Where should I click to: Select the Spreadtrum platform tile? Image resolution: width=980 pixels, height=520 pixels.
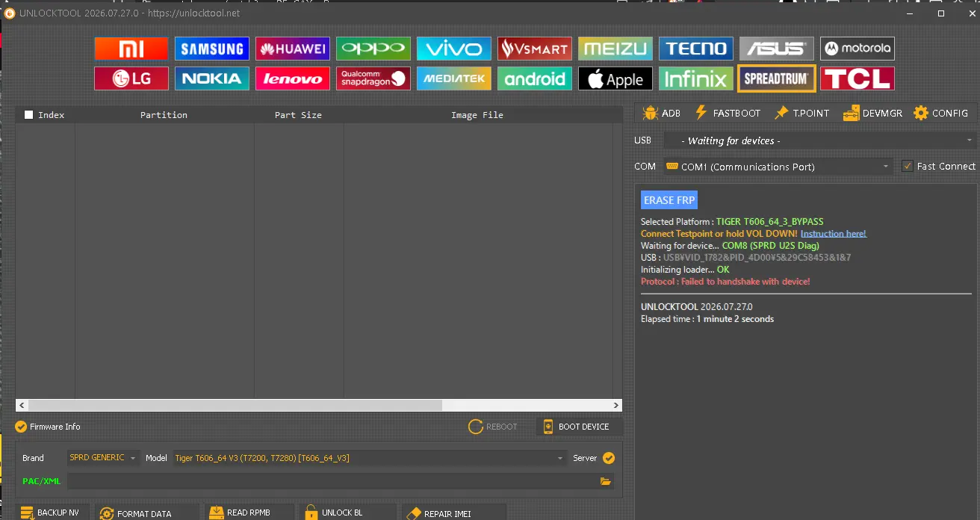pos(777,78)
